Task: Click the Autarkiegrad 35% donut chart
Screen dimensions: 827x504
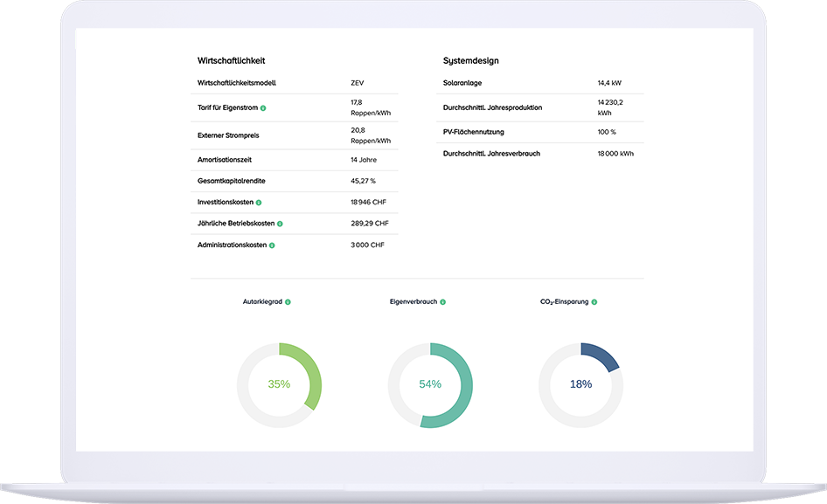Action: point(279,385)
